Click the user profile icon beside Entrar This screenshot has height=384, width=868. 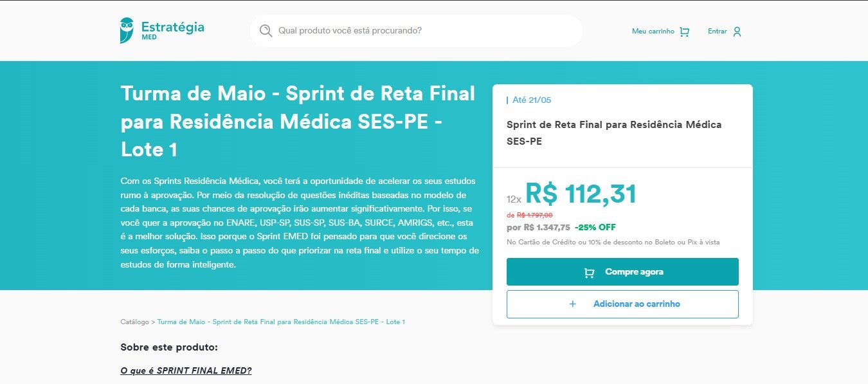(x=737, y=32)
